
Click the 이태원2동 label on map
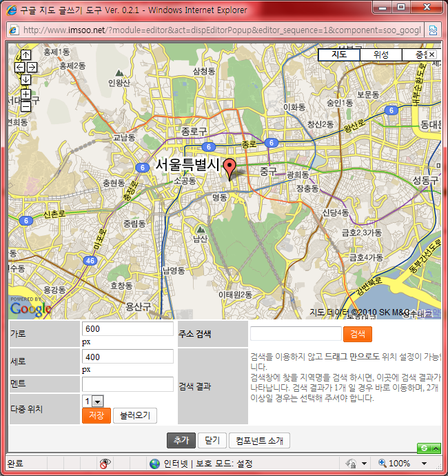(x=236, y=295)
